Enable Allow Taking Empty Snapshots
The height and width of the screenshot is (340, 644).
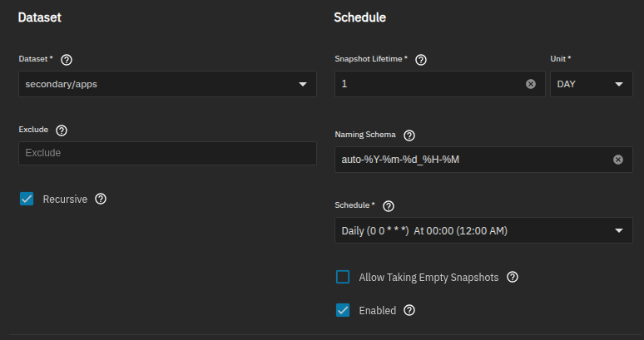pyautogui.click(x=343, y=277)
